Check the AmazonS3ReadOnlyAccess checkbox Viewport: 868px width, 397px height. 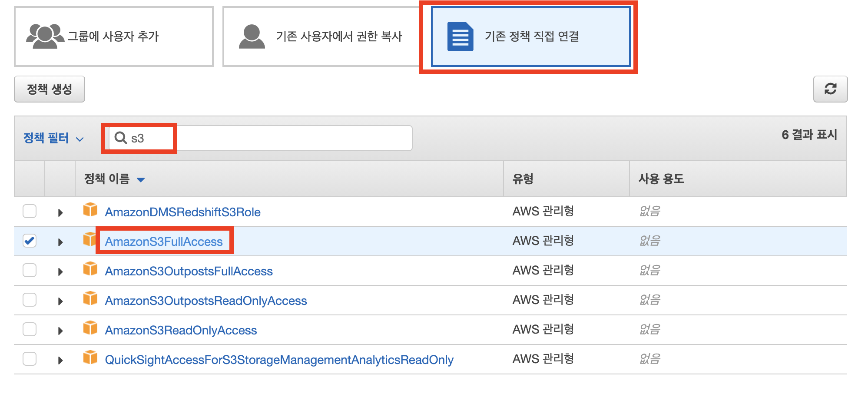click(30, 329)
